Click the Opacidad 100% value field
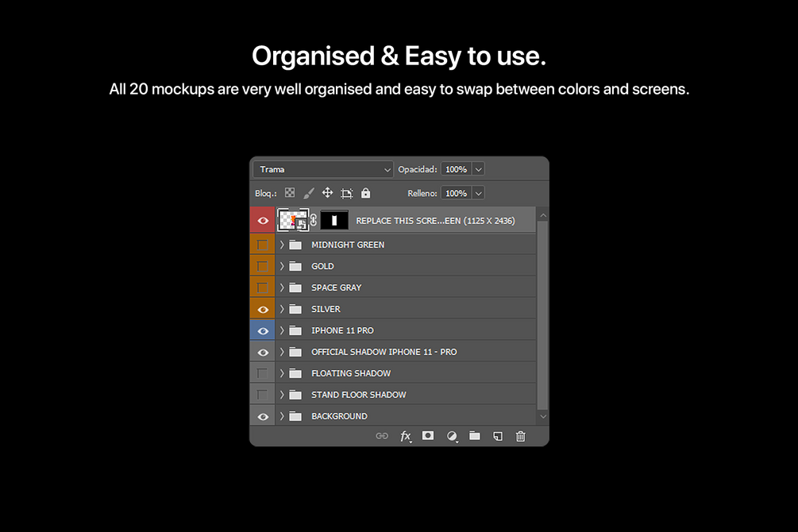 point(457,170)
